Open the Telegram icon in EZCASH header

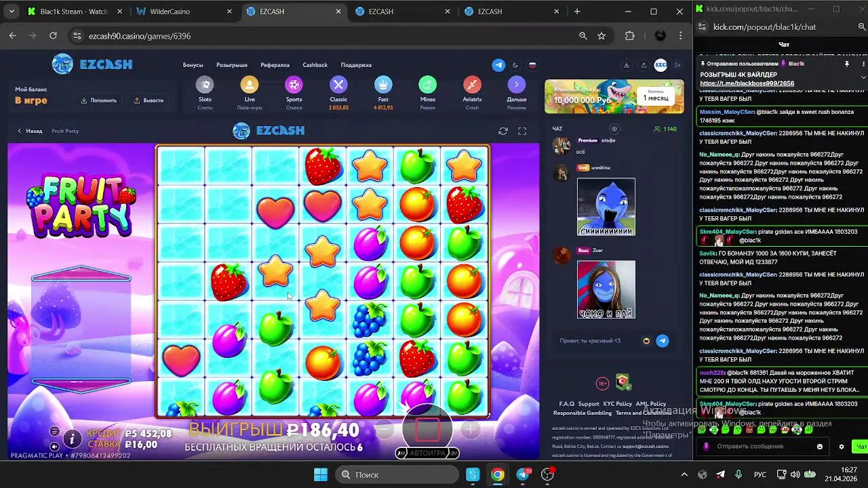[x=498, y=65]
